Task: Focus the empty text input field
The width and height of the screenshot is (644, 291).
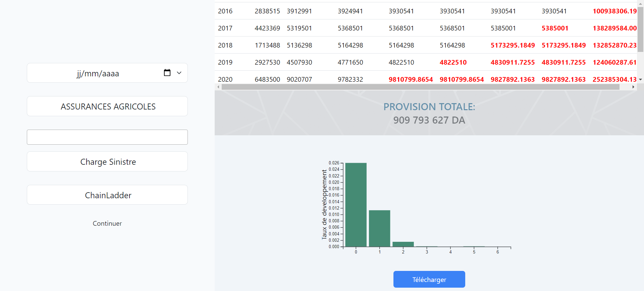Action: (107, 137)
